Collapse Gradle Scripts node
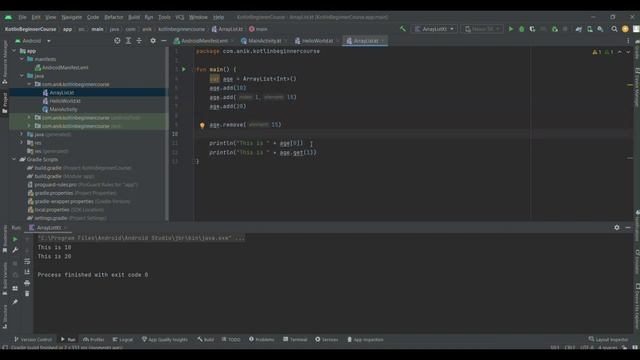 (x=15, y=160)
